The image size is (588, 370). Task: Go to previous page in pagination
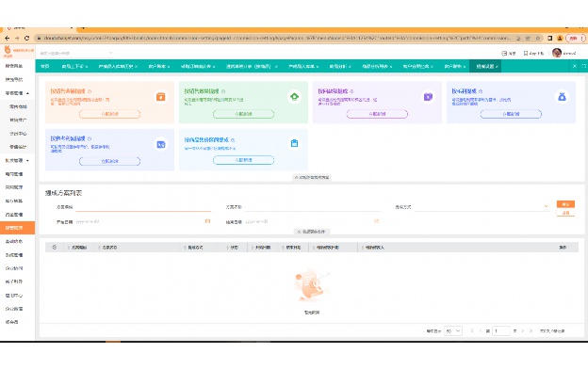point(481,331)
